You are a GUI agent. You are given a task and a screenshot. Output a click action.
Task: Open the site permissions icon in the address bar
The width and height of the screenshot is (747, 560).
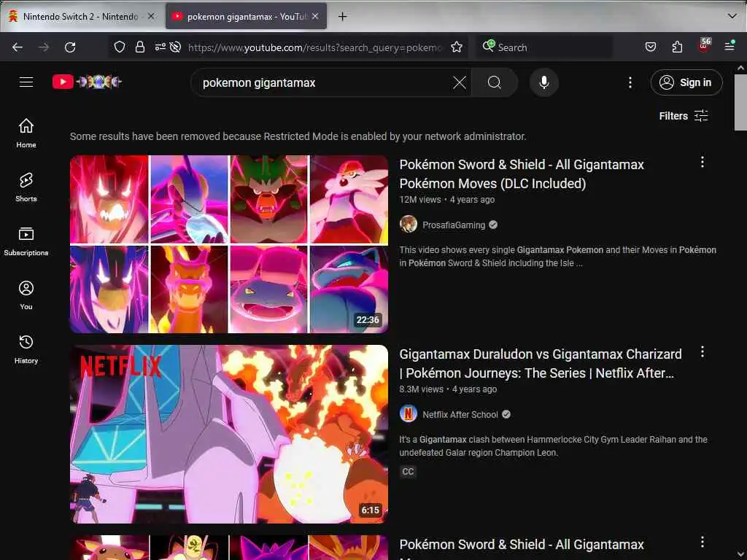click(x=160, y=47)
